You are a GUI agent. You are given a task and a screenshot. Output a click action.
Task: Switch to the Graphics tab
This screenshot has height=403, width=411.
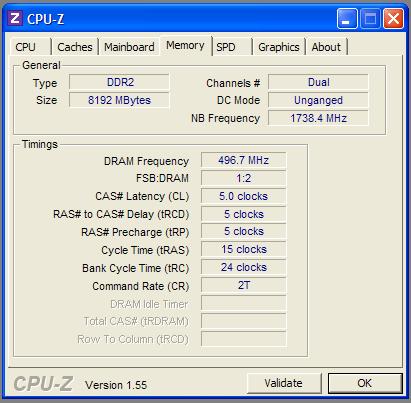[279, 47]
